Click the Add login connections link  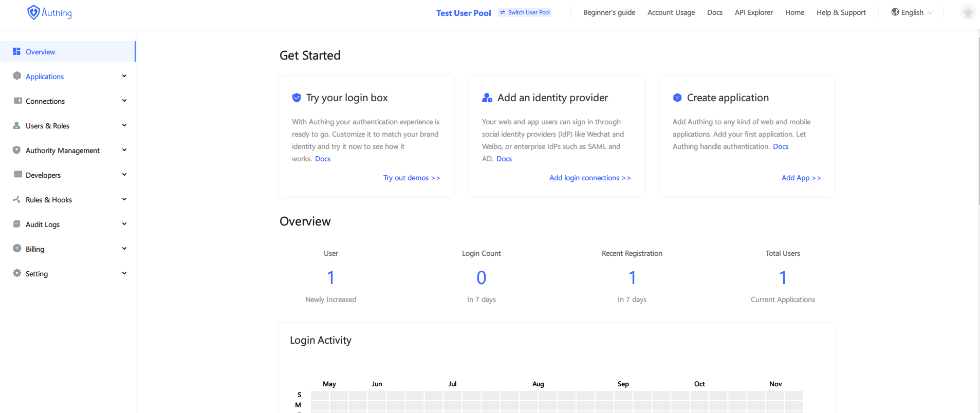[590, 178]
